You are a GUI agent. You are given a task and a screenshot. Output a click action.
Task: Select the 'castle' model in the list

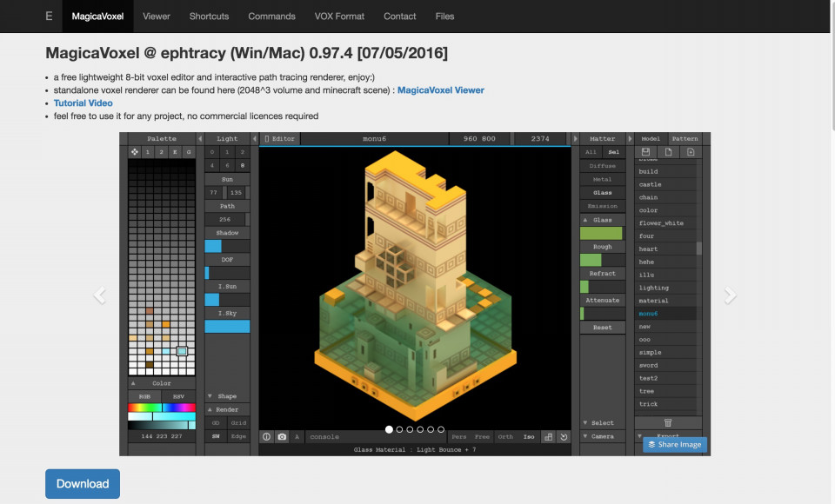tap(665, 184)
